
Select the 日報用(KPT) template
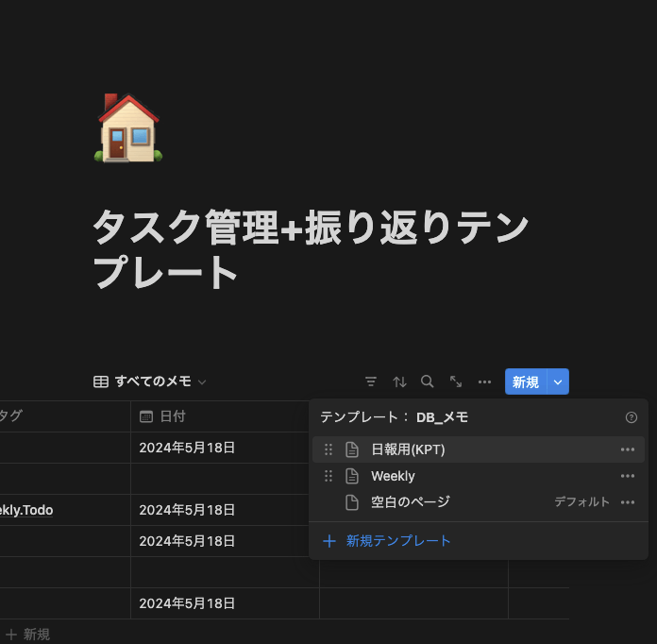[478, 449]
